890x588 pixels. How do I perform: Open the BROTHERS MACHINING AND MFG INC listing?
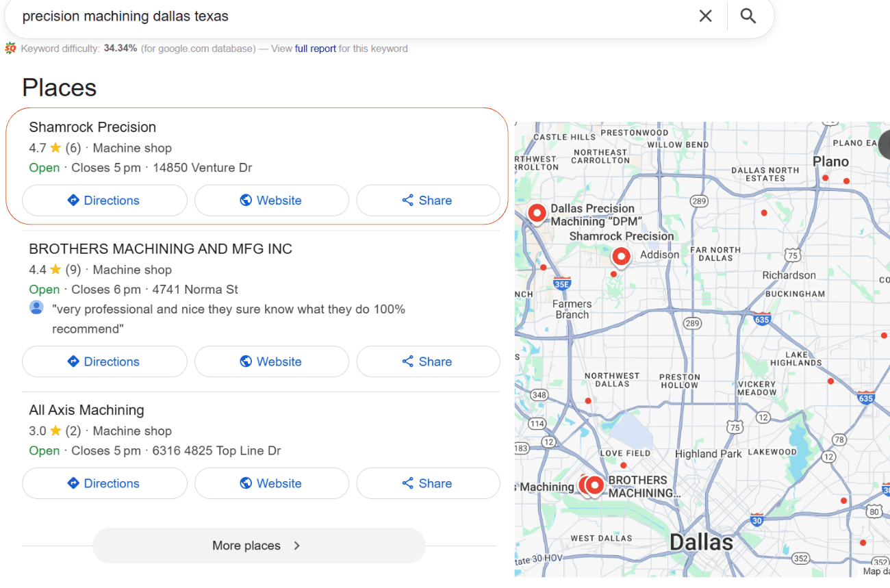(x=160, y=249)
